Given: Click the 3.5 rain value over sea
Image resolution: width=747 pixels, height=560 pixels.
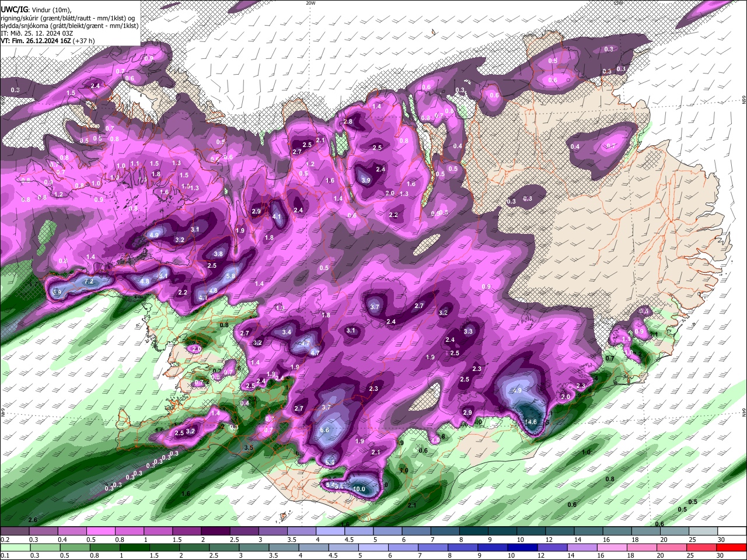Looking at the screenshot, I should 248,447.
